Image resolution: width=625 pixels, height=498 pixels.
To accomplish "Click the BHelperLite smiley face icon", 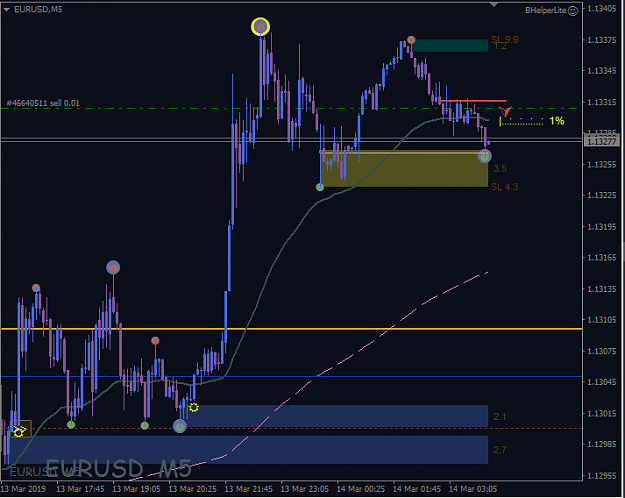I will coord(573,11).
